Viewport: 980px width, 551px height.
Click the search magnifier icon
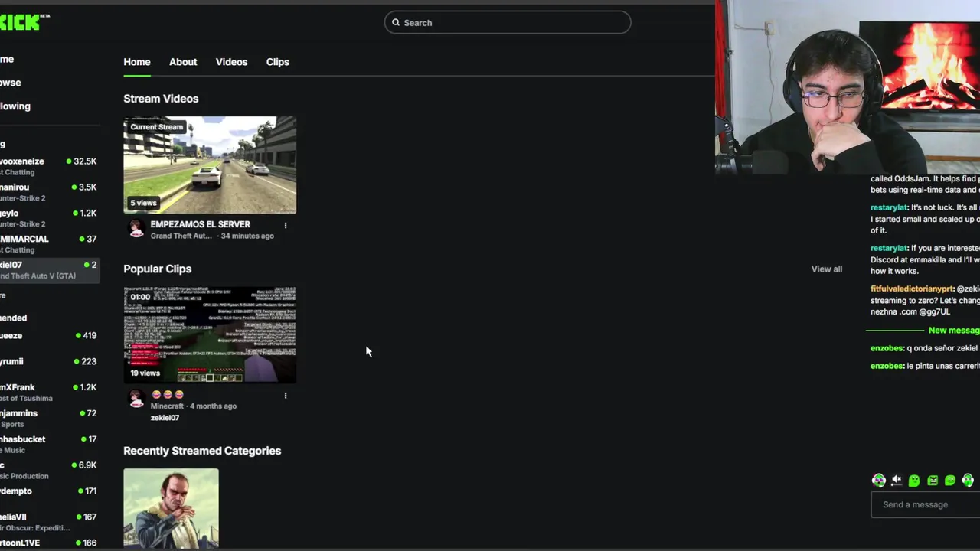click(x=396, y=22)
